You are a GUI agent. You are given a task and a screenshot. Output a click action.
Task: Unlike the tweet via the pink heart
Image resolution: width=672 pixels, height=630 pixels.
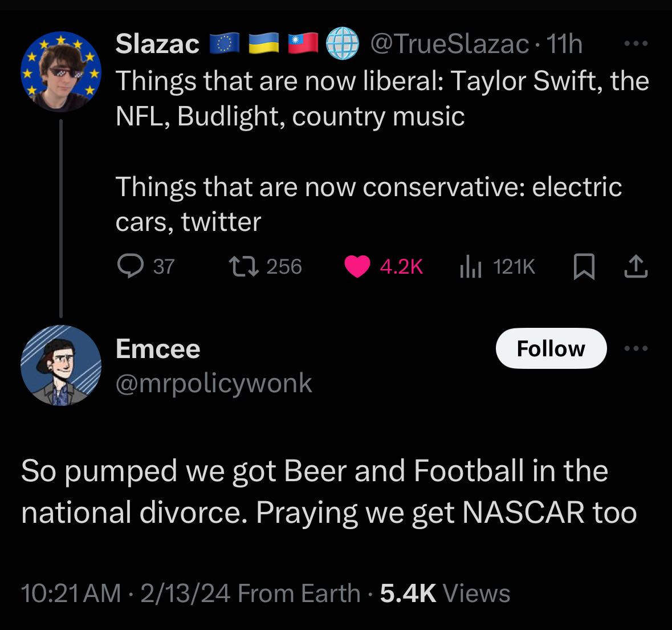click(x=357, y=266)
